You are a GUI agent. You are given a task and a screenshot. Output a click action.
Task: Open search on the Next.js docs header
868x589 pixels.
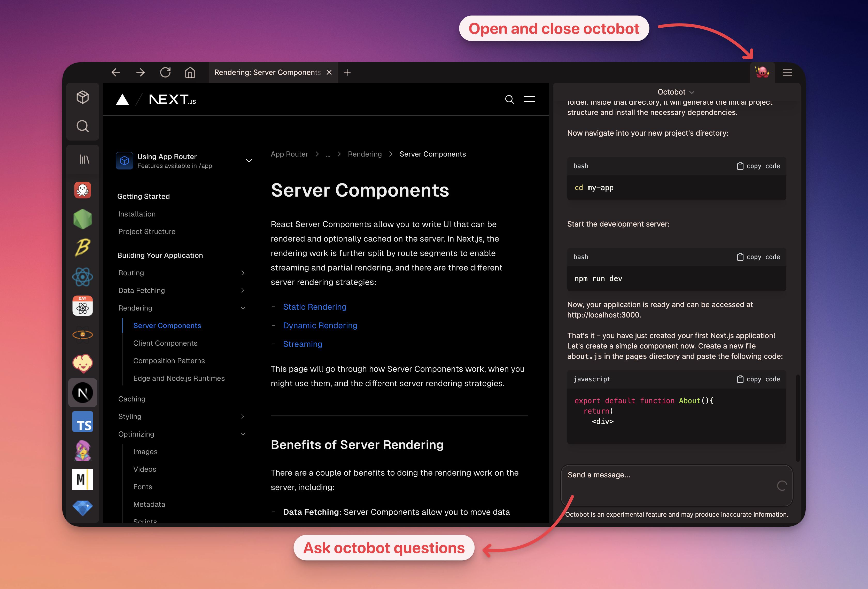(509, 99)
